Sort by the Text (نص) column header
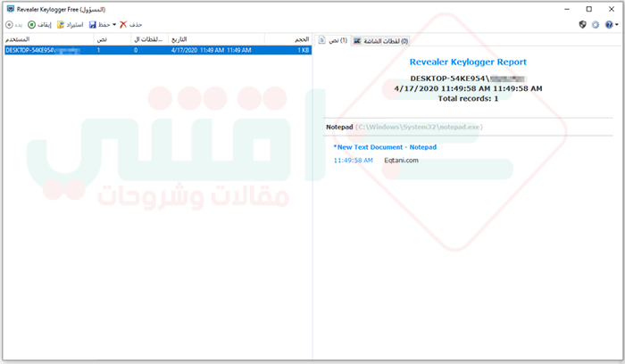 tap(112, 39)
